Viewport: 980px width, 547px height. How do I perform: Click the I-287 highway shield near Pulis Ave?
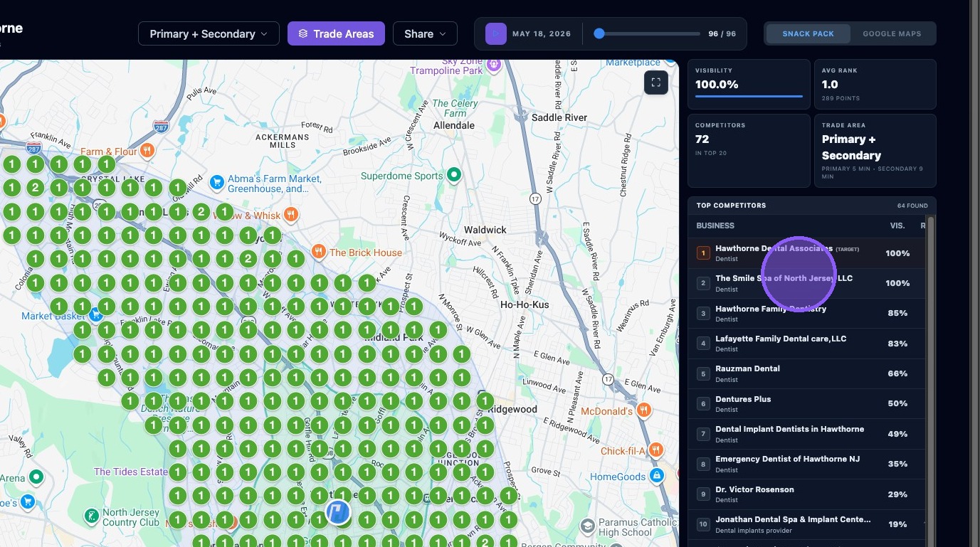(162, 126)
